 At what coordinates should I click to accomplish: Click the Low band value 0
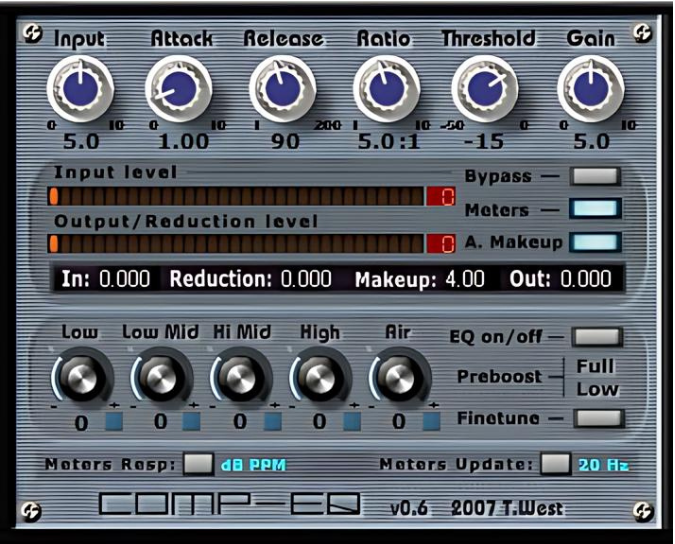pos(81,423)
